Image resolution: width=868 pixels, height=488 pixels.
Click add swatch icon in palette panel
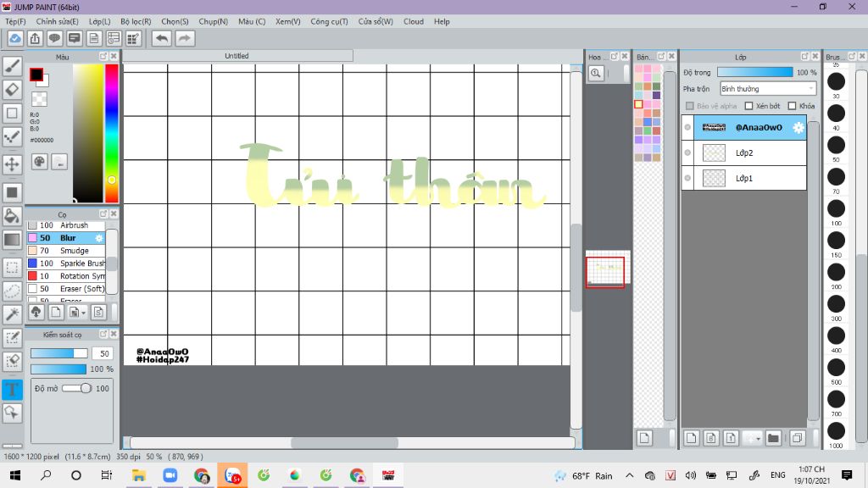pos(644,438)
